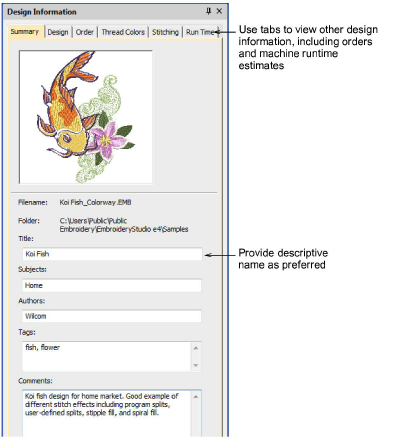This screenshot has width=397, height=445.
Task: Close the Design Information panel
Action: pos(219,11)
